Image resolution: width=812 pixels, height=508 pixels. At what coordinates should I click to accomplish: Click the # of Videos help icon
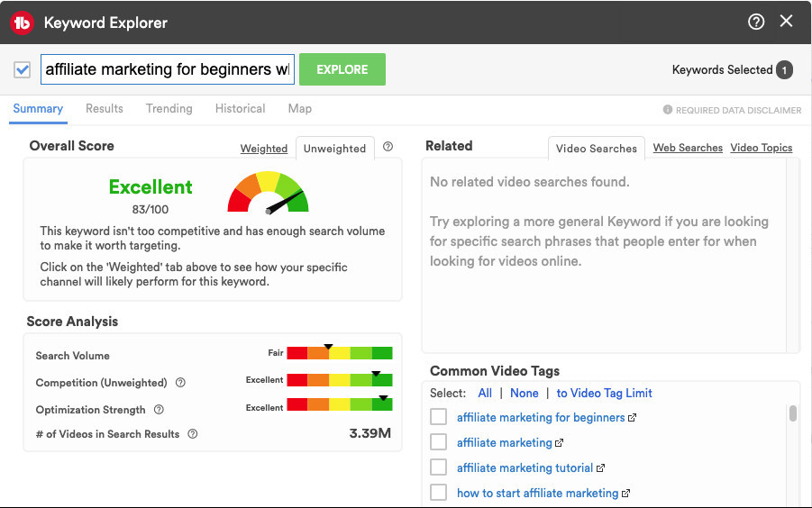[x=193, y=433]
